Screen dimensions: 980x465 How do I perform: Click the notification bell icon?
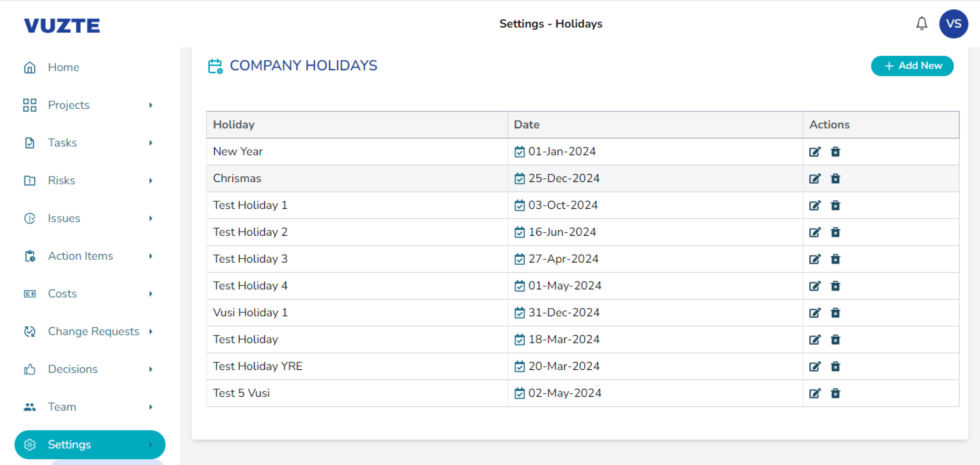(x=921, y=23)
